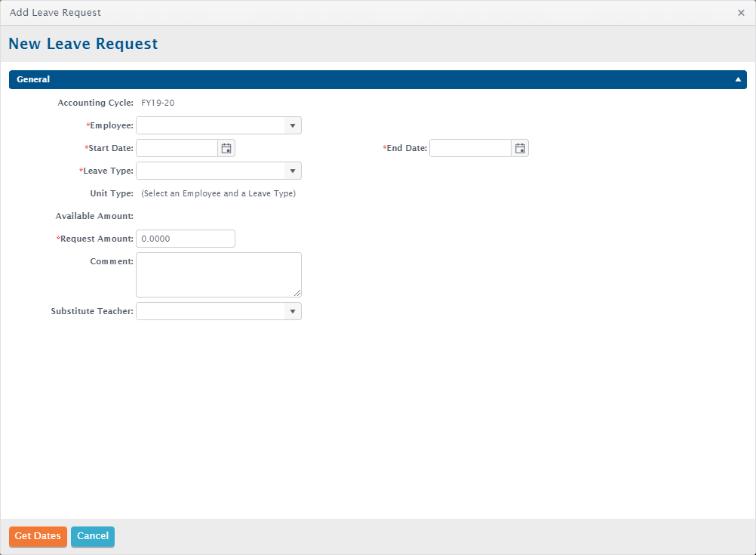
Task: Open the Employee dropdown arrow
Action: pos(292,125)
